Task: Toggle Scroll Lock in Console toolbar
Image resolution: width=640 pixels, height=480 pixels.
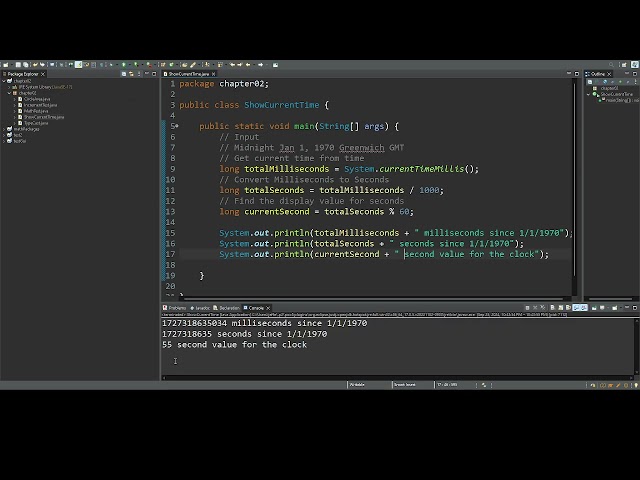Action: tap(561, 308)
